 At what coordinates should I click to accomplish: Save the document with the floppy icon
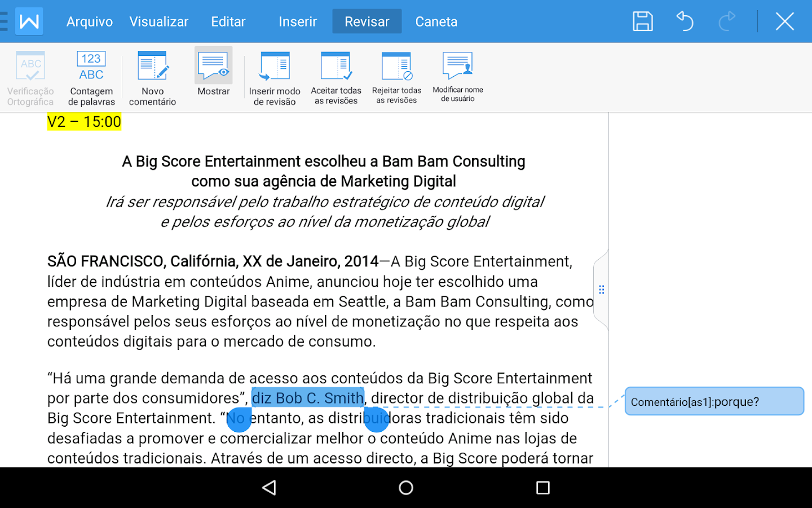(x=643, y=21)
